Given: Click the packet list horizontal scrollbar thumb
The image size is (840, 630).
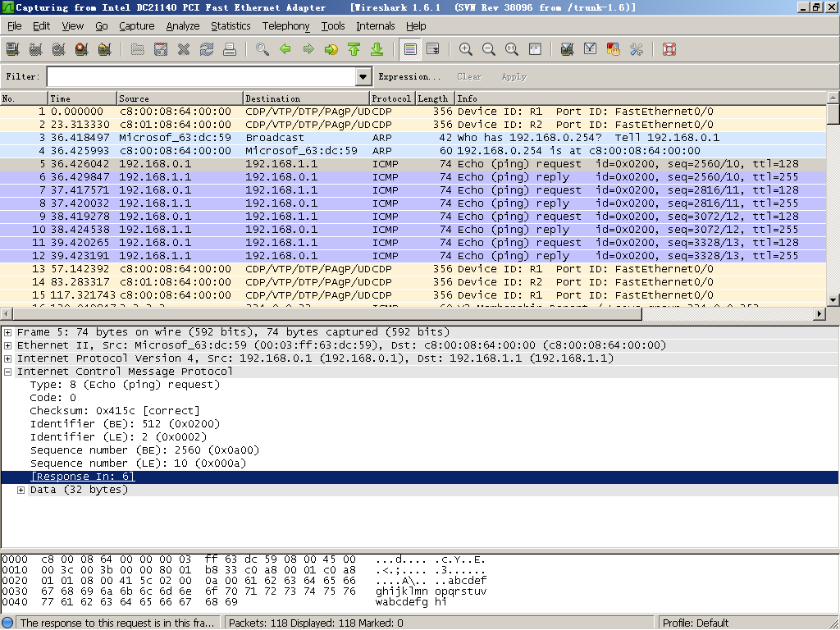Looking at the screenshot, I should 327,314.
